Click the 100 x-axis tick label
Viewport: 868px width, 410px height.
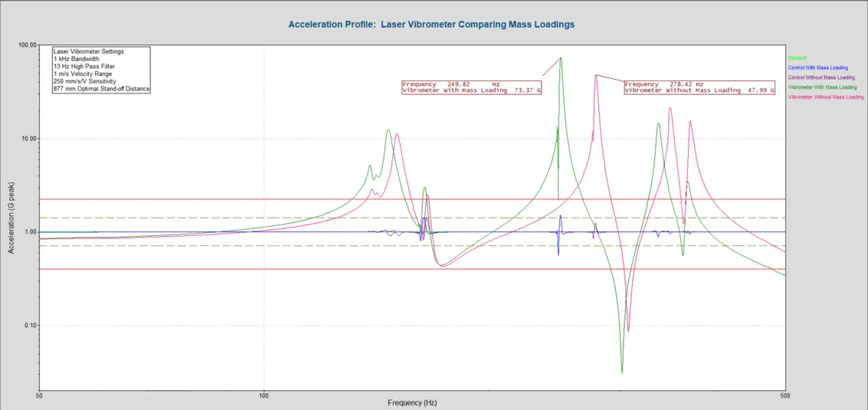(x=264, y=397)
